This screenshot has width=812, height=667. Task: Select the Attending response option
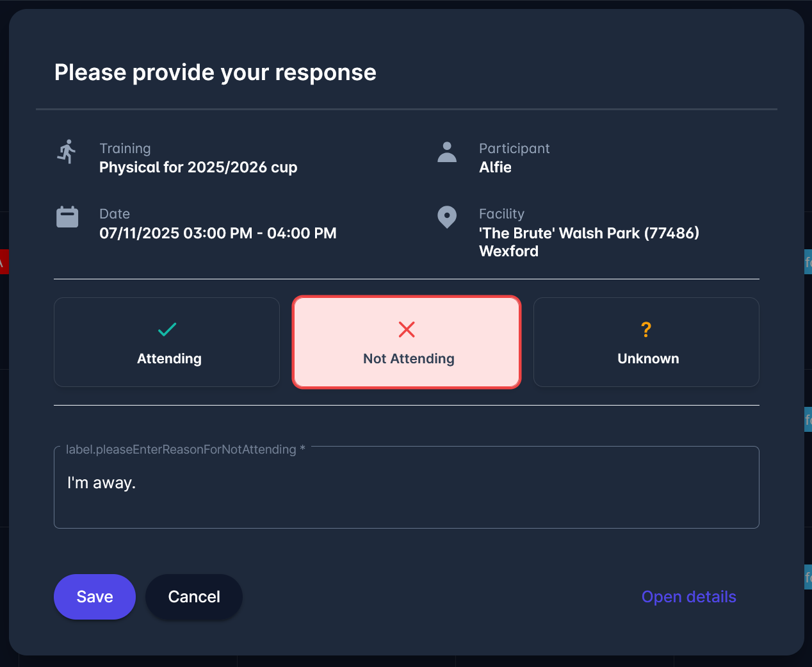(166, 342)
